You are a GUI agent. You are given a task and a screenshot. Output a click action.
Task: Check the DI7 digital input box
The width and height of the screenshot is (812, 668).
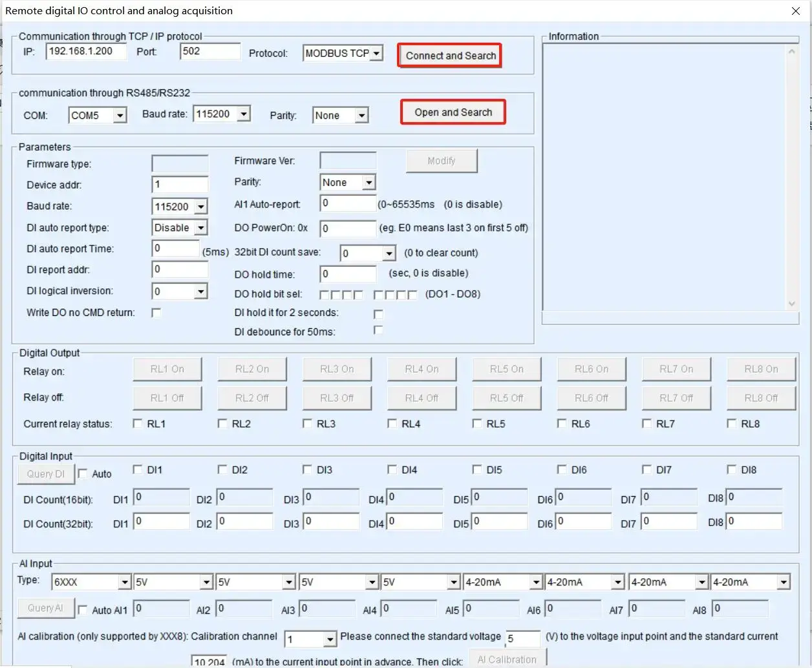tap(646, 470)
